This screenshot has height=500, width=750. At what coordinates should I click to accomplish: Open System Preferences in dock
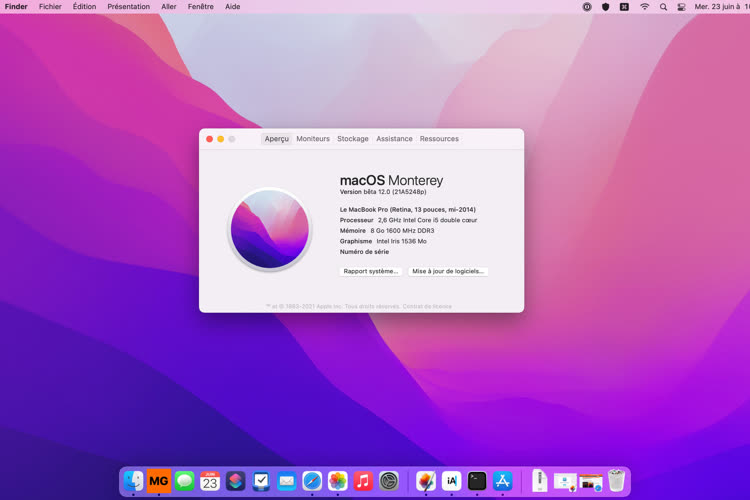[x=388, y=480]
